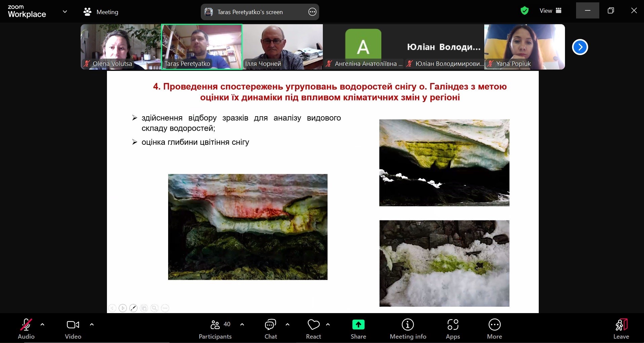644x343 pixels.
Task: Click the green encryption shield icon
Action: pyautogui.click(x=524, y=11)
